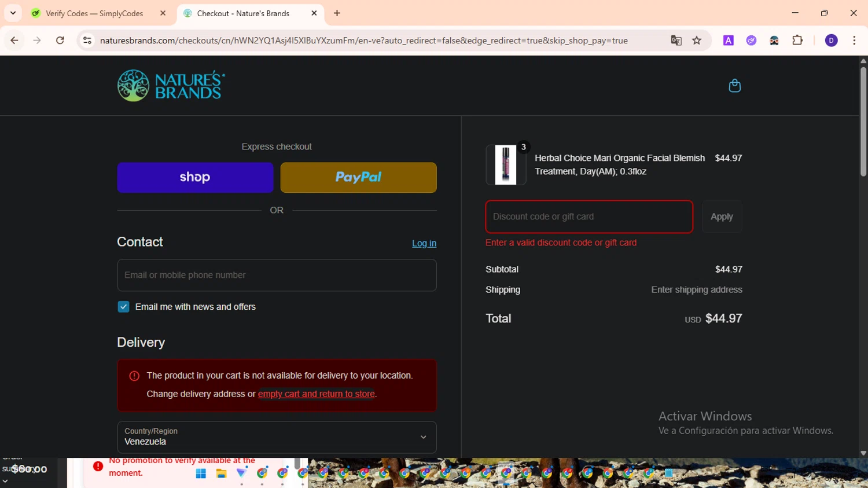Go back with the browser back arrow
The width and height of the screenshot is (868, 488).
coord(14,41)
